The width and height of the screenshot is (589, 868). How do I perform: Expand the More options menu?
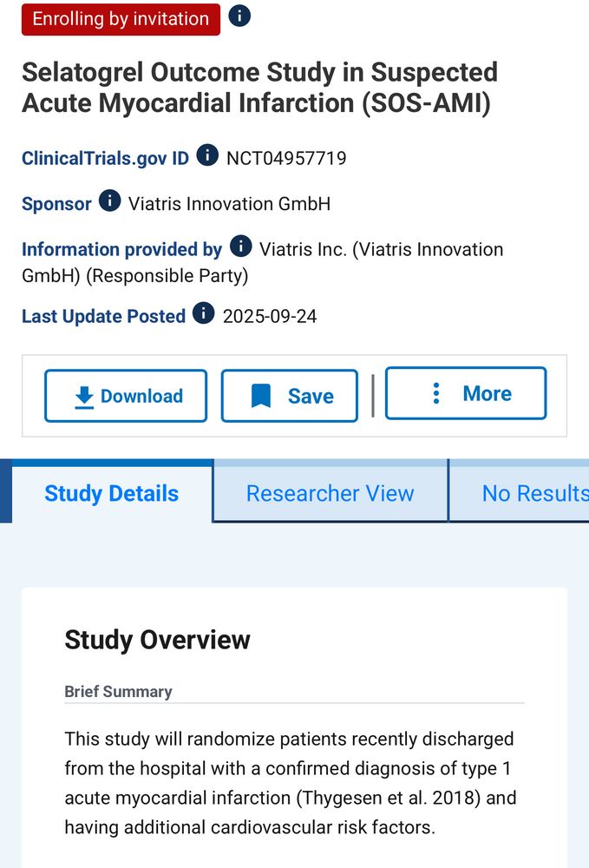(466, 393)
